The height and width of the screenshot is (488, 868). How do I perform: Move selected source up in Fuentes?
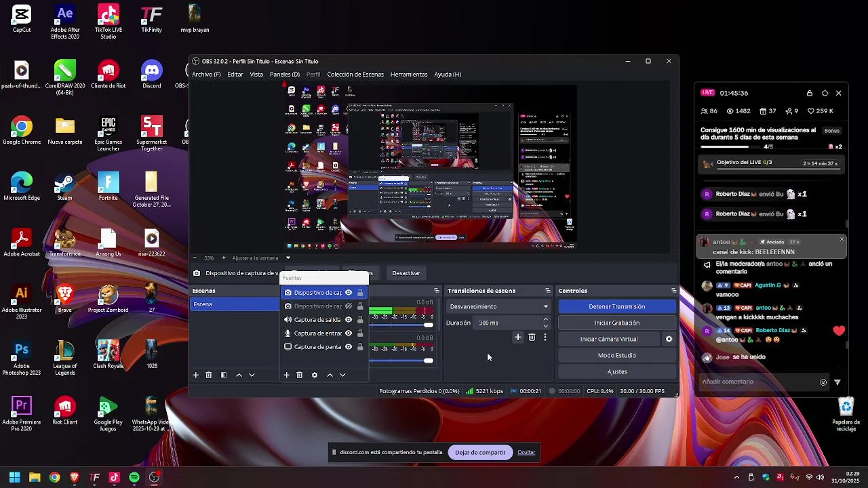[330, 375]
